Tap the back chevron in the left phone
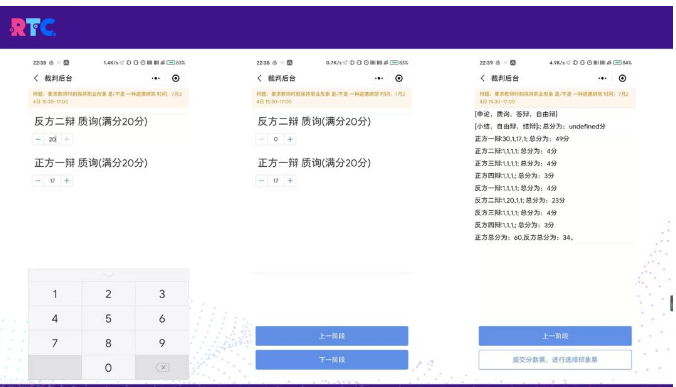This screenshot has width=676, height=387. pyautogui.click(x=36, y=78)
